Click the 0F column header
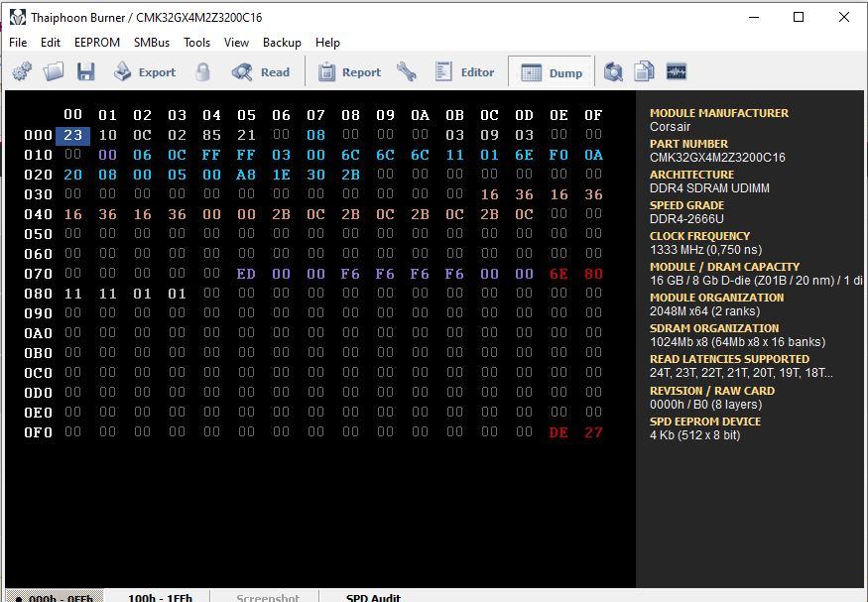This screenshot has height=602, width=868. click(593, 115)
